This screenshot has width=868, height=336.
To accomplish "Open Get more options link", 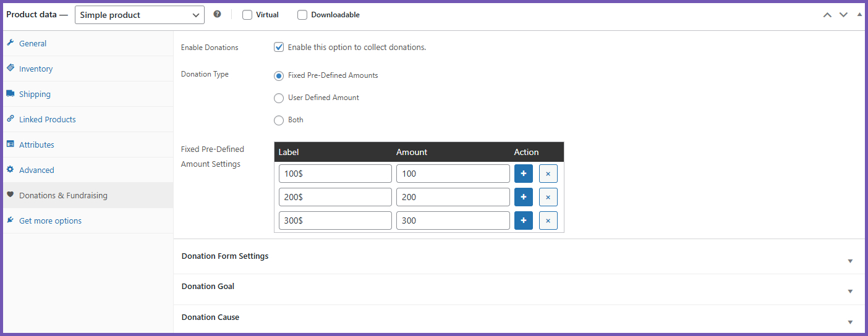I will (x=50, y=221).
